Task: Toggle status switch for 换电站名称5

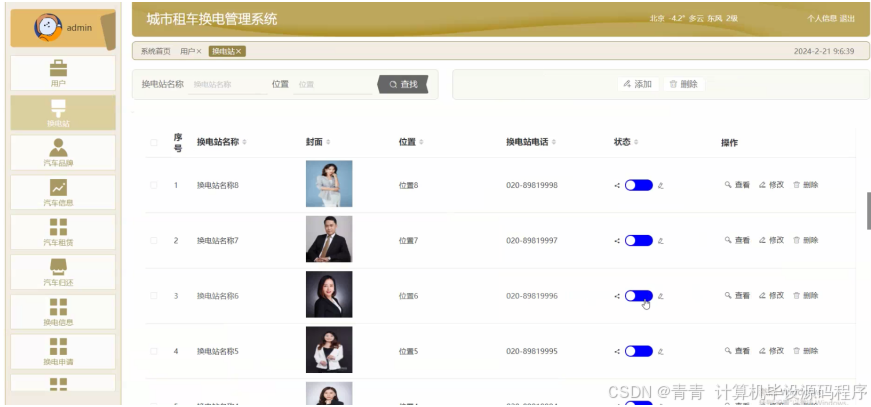Action: click(x=638, y=351)
